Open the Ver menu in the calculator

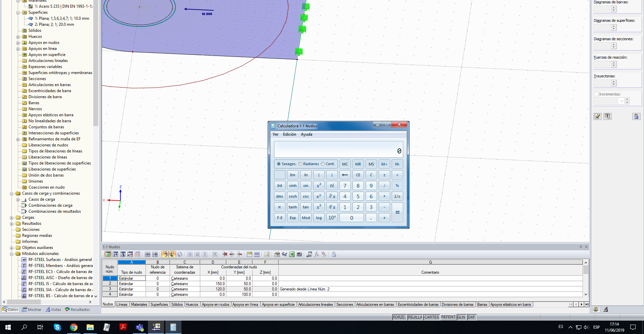point(275,134)
